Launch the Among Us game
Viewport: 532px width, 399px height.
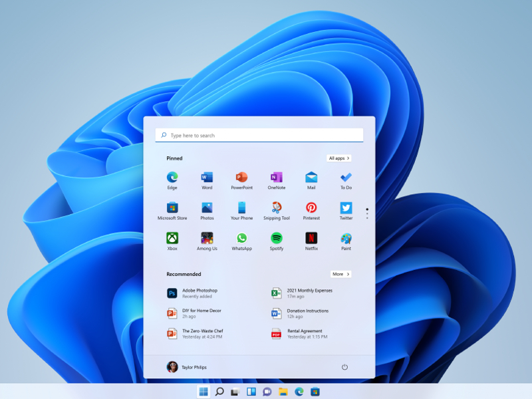[x=207, y=241]
